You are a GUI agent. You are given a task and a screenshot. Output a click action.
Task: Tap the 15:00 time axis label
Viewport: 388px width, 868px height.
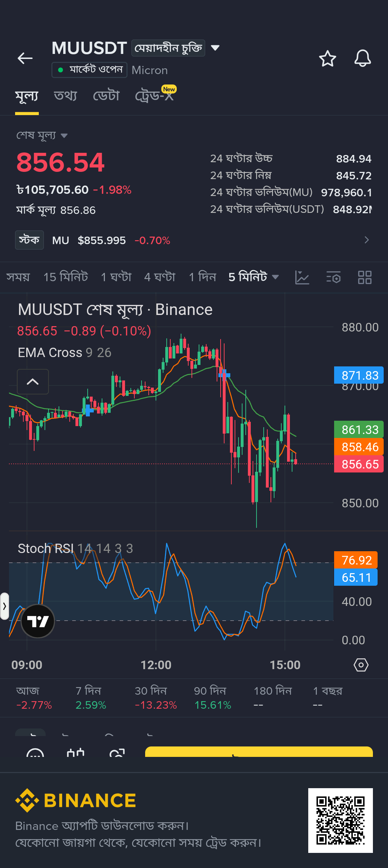[285, 665]
